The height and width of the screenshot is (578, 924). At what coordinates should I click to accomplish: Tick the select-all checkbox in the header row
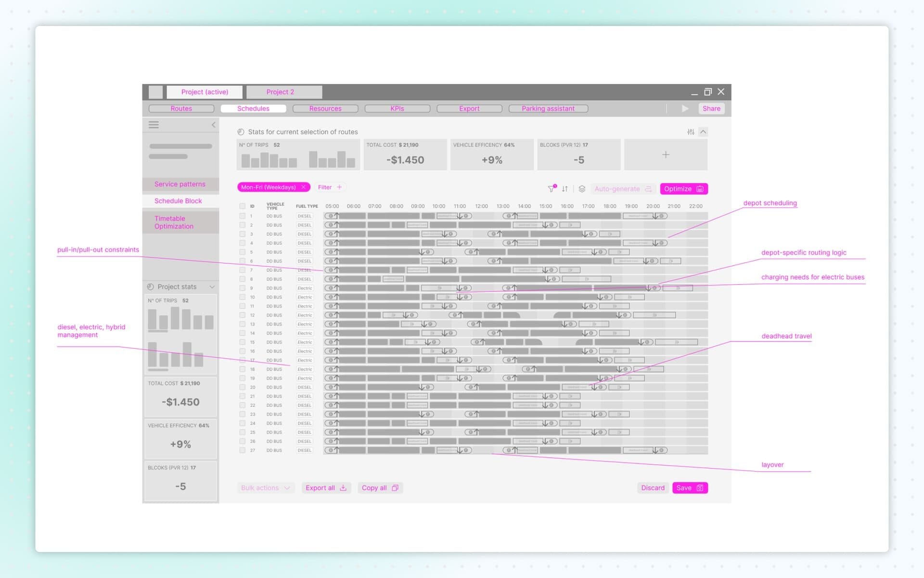(x=243, y=206)
